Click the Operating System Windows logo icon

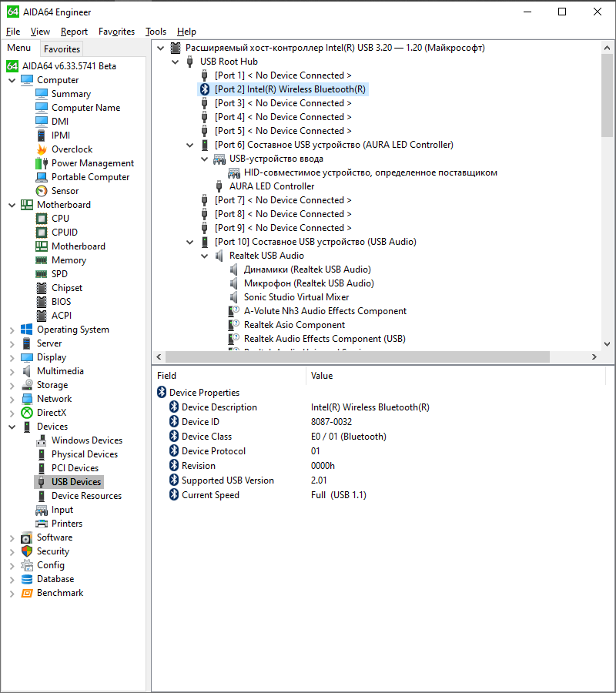point(27,330)
